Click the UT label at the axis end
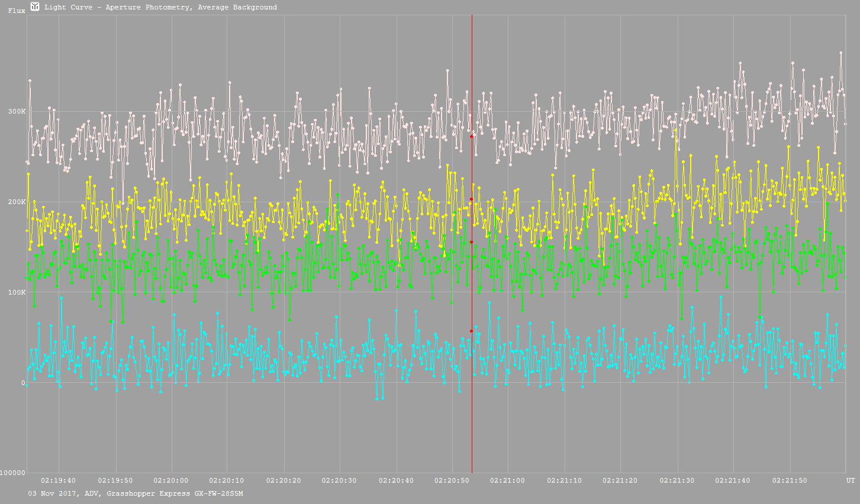 [850, 481]
